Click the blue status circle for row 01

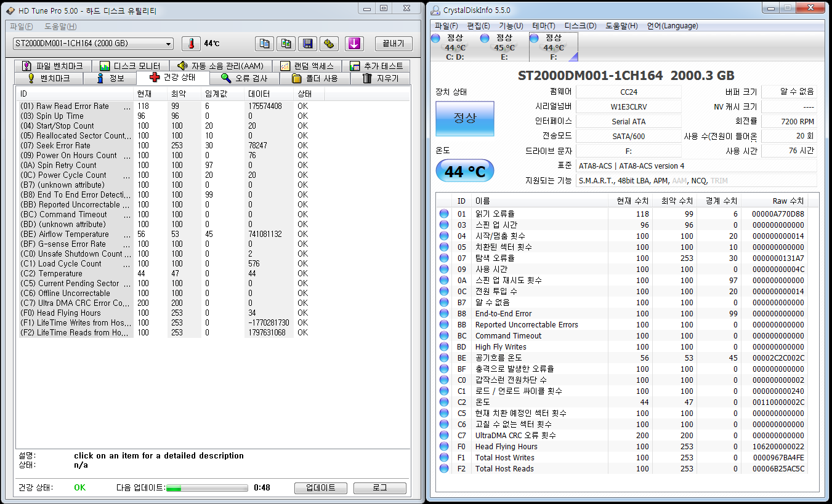[444, 214]
